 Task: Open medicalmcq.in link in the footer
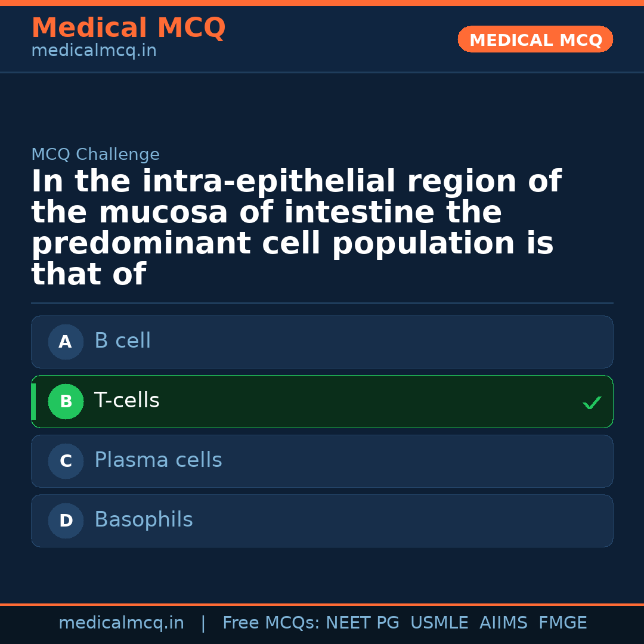121,623
